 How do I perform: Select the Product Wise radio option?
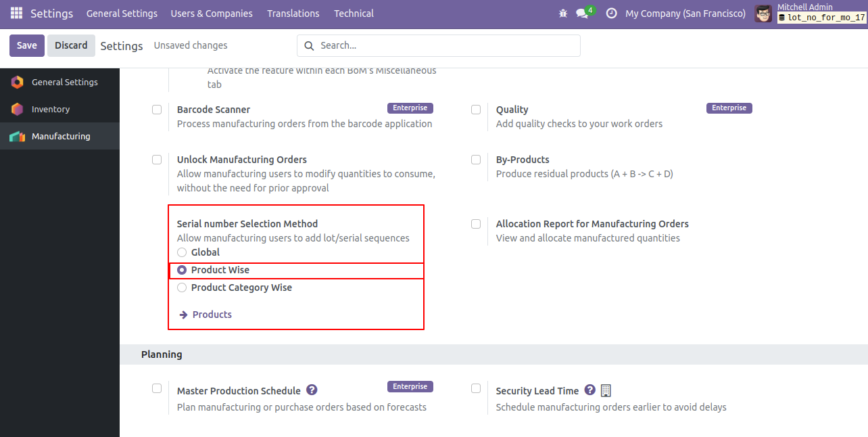(182, 270)
